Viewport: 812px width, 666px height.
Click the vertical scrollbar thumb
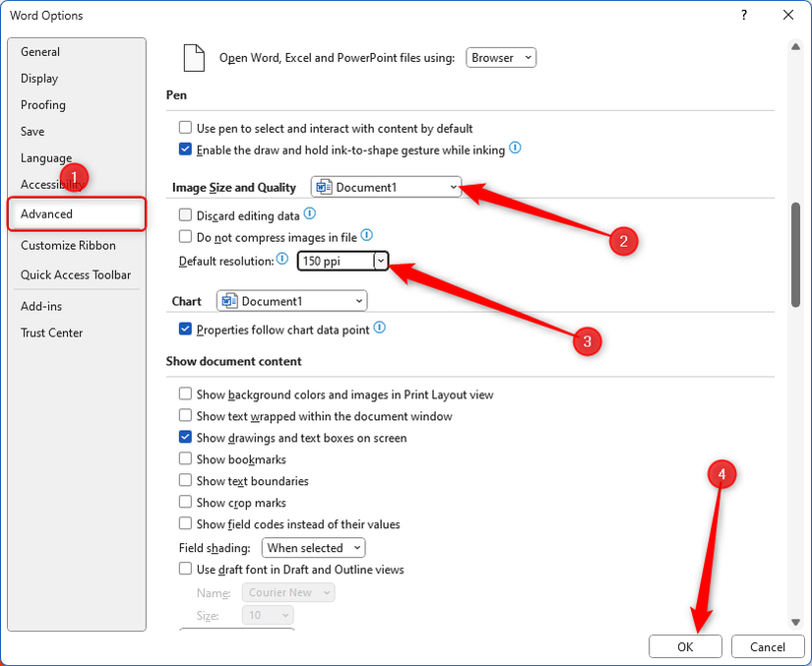point(793,243)
